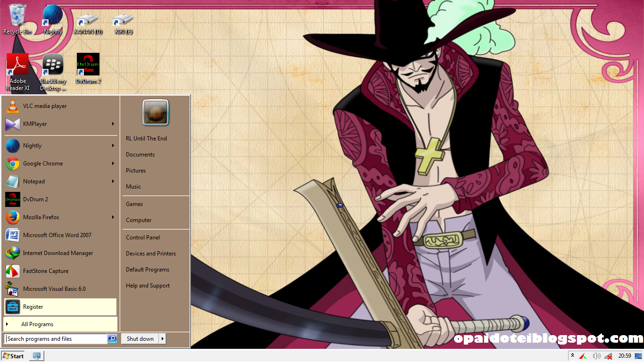Open Control Panel
This screenshot has height=362, width=644.
point(156,238)
